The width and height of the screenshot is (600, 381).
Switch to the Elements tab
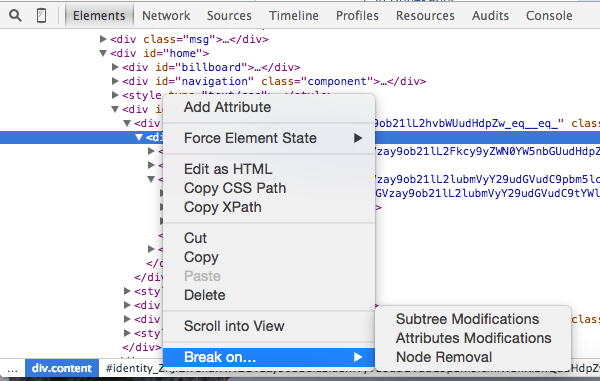99,16
